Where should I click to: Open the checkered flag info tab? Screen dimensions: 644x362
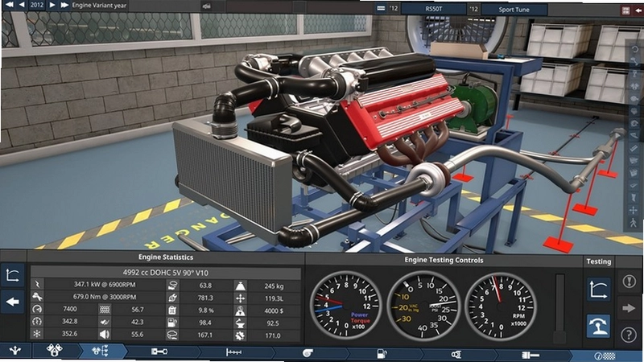605,356
